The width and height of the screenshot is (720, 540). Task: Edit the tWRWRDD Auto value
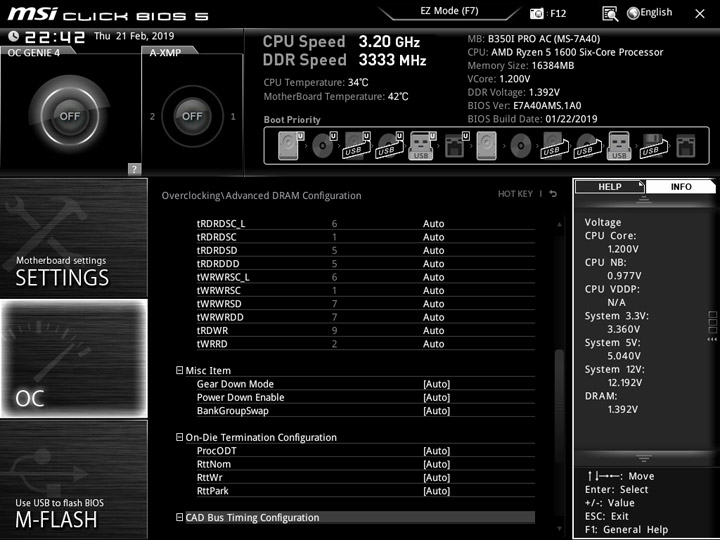(433, 317)
